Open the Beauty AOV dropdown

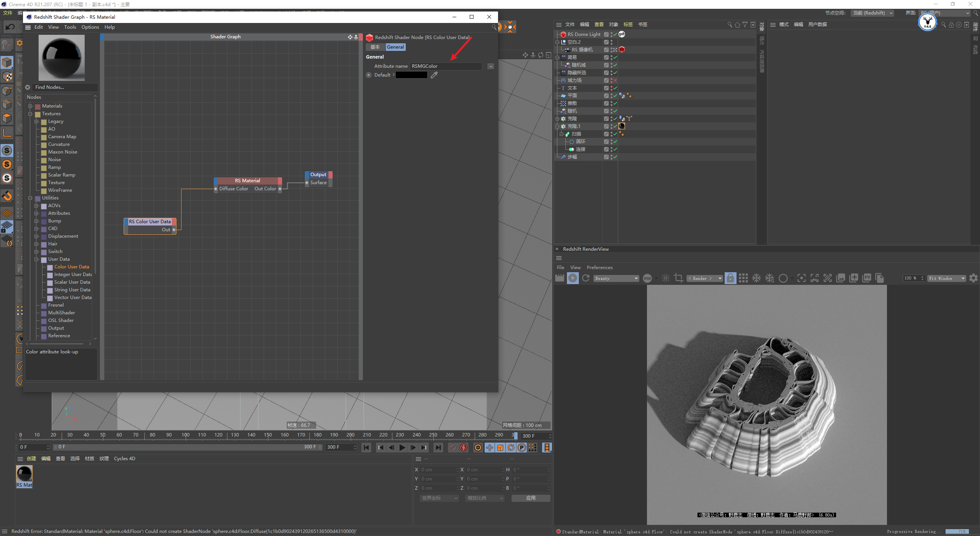(x=616, y=278)
